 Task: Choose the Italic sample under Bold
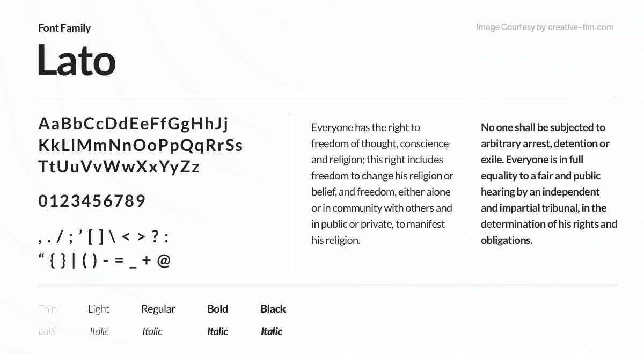click(x=217, y=331)
